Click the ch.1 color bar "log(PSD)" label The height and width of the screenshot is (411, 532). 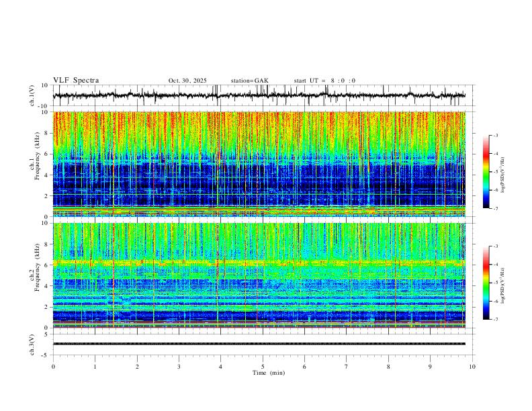(x=503, y=175)
